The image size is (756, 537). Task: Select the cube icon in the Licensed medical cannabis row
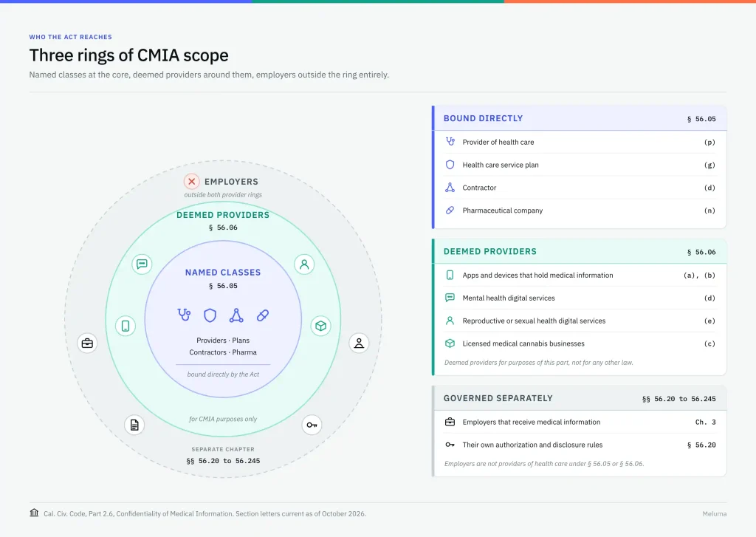(450, 343)
